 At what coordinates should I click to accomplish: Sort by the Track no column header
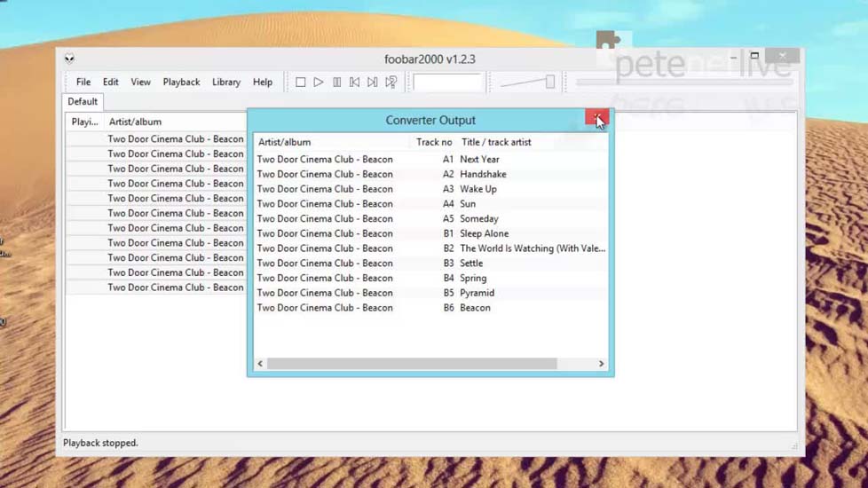[434, 142]
